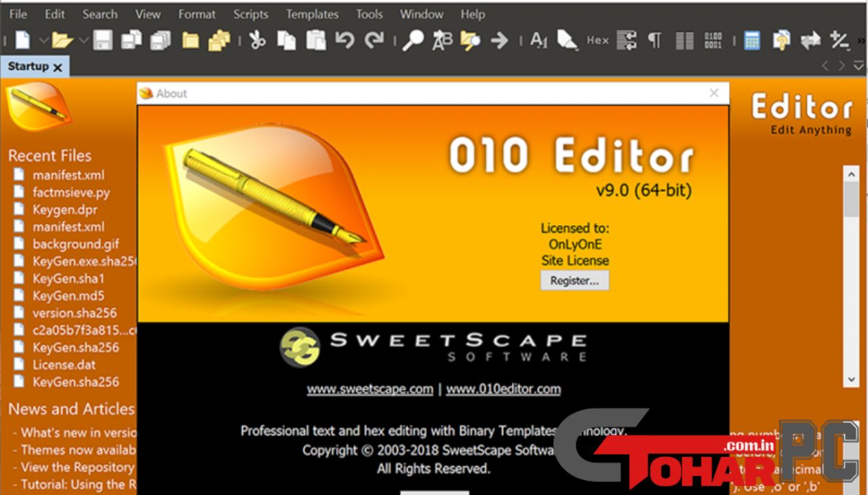This screenshot has height=495, width=868.
Task: Open the Hex Operations plus-minus icon
Action: click(840, 41)
